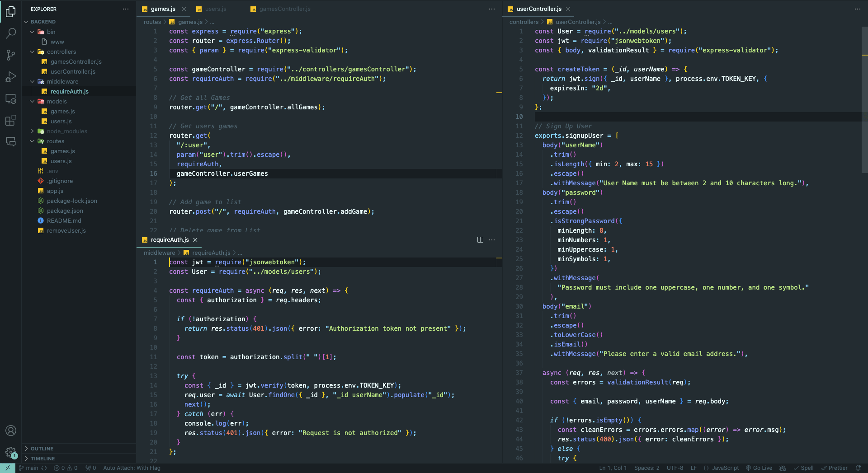Select the requireAuth.js tab
This screenshot has height=473, width=868.
[170, 240]
